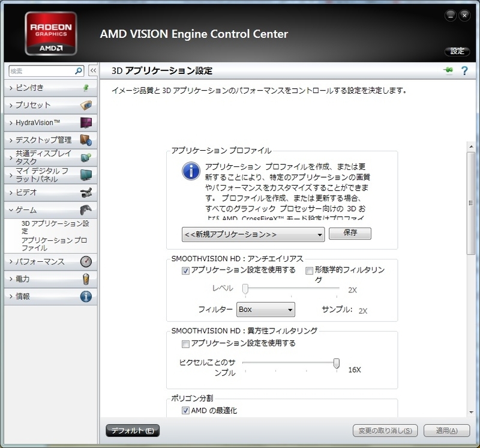The height and width of the screenshot is (448, 480).
Task: Collapse sidebar with the double-chevron button
Action: coord(93,71)
